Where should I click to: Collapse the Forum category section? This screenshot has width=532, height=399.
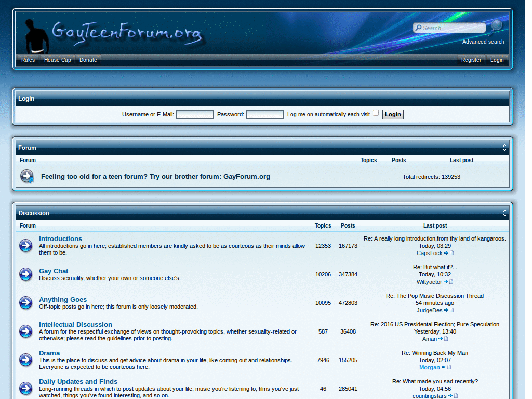pyautogui.click(x=504, y=148)
